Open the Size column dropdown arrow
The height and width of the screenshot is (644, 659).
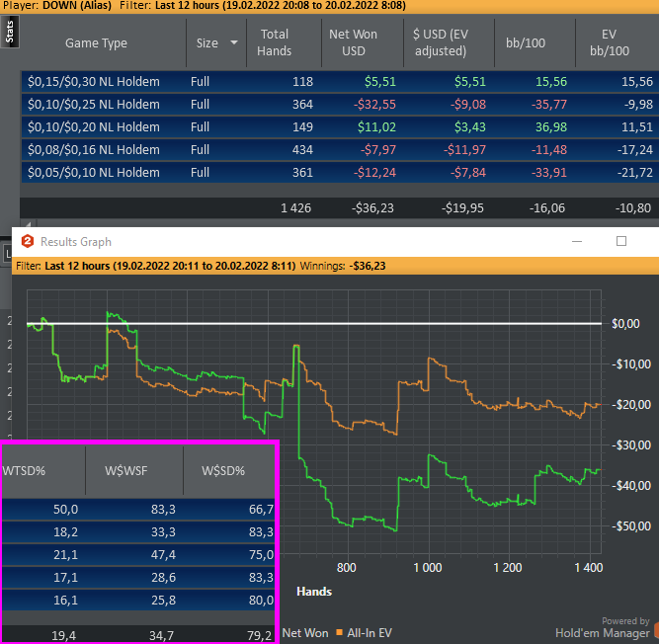tap(234, 43)
